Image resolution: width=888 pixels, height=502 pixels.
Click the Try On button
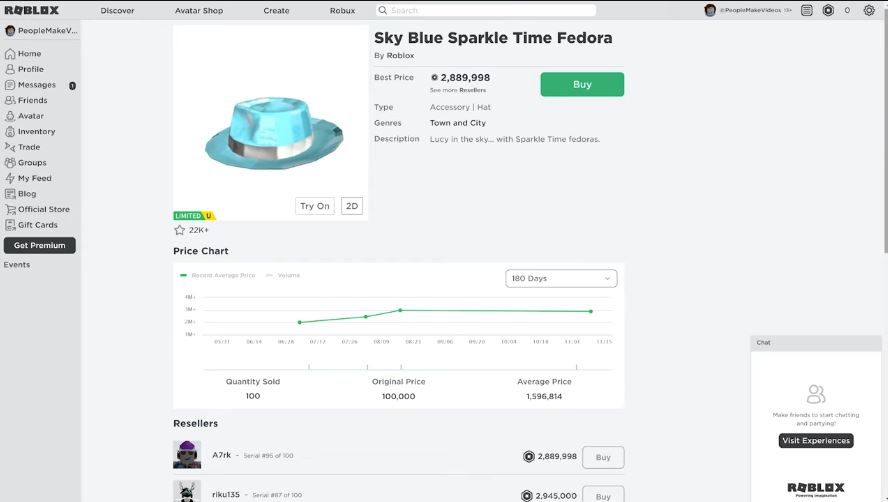point(315,206)
